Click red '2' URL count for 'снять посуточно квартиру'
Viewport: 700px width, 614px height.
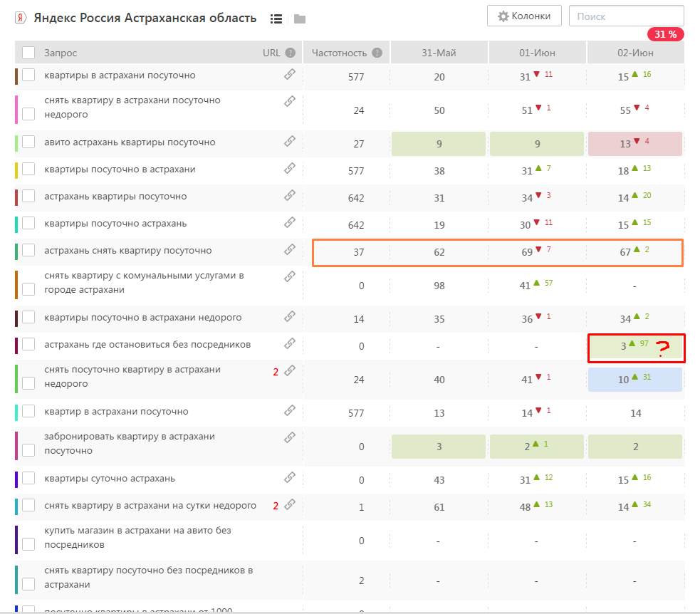point(275,371)
